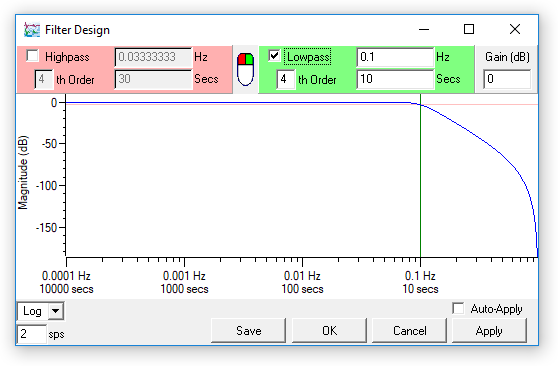Minimize the Filter Design window
The height and width of the screenshot is (366, 558).
(x=423, y=29)
